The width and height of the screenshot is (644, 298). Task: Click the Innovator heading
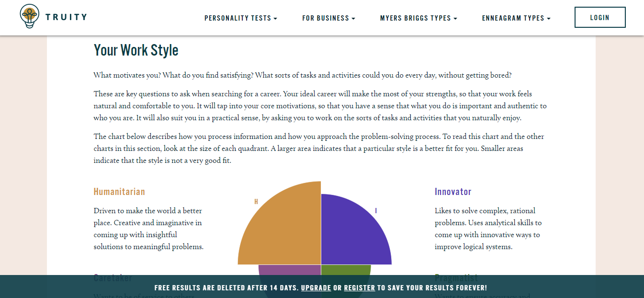point(453,192)
